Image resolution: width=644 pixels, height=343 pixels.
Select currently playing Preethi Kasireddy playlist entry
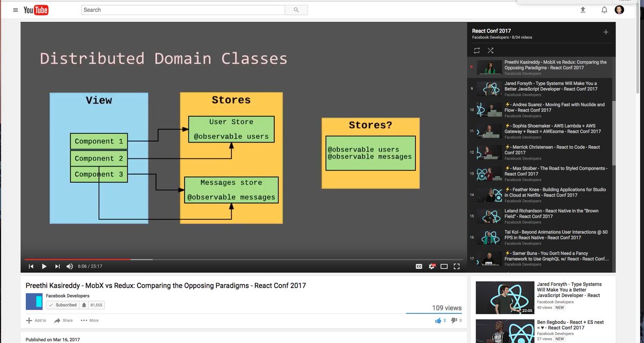click(x=540, y=68)
